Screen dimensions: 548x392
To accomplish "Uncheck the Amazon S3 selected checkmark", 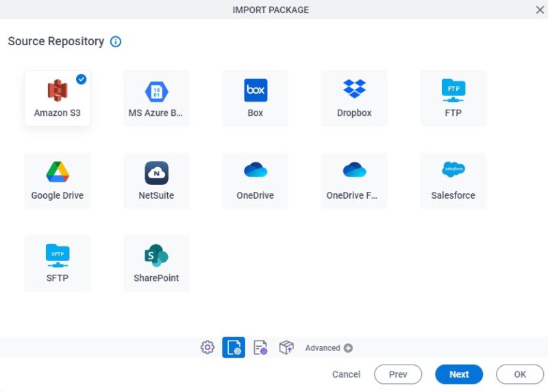I will pyautogui.click(x=81, y=79).
